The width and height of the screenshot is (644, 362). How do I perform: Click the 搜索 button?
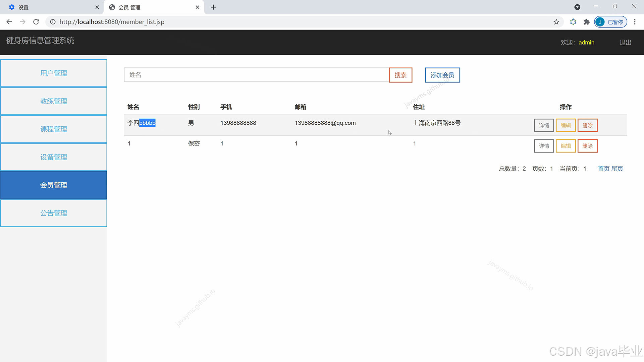click(x=400, y=75)
